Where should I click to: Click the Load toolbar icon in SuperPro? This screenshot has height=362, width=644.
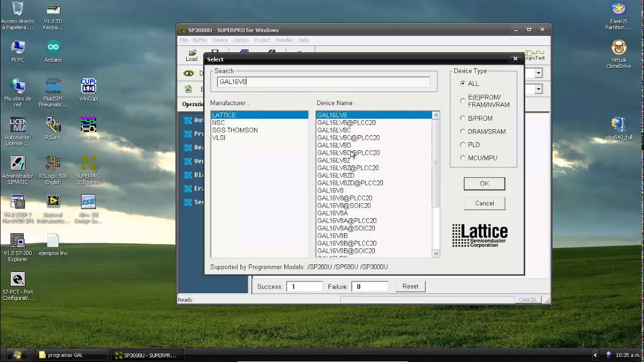192,55
